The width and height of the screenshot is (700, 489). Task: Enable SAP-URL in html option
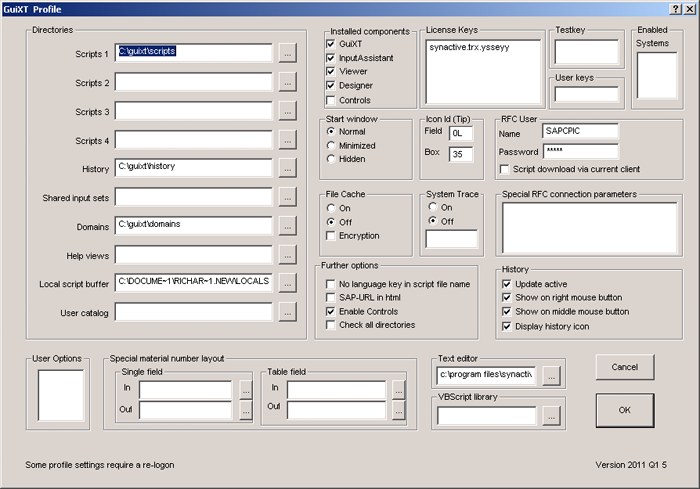[x=331, y=297]
